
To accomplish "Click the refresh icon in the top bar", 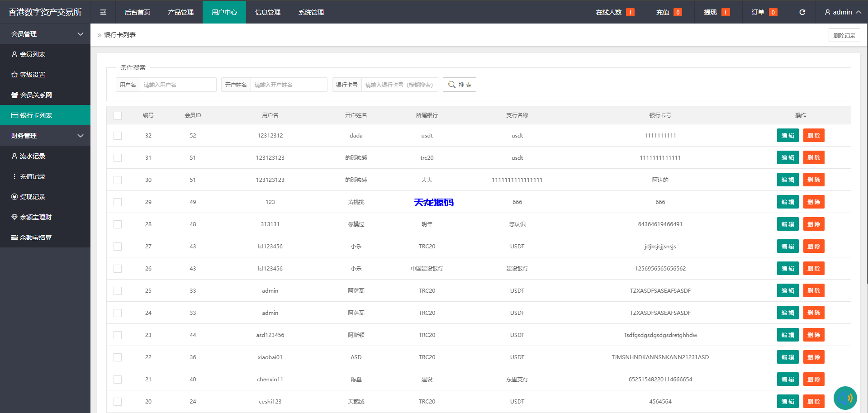I will click(802, 12).
